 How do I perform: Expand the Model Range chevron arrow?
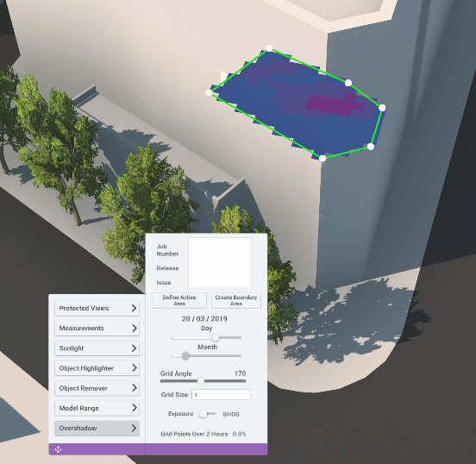[x=134, y=408]
